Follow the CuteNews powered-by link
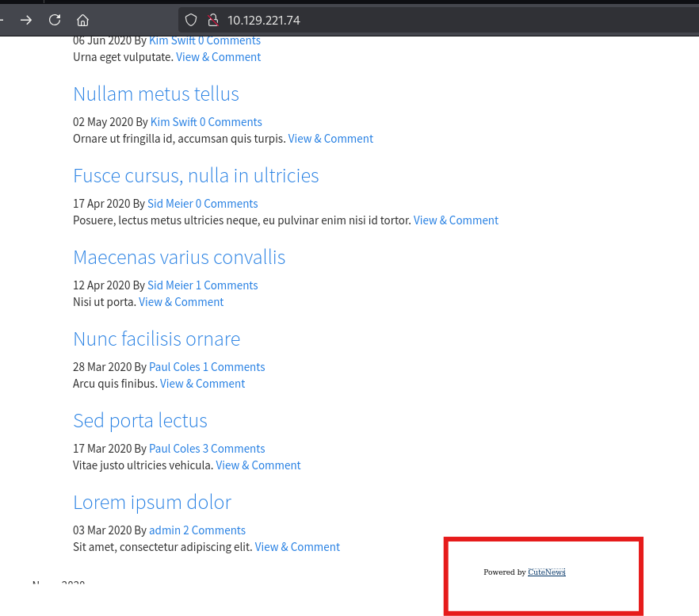 tap(547, 572)
